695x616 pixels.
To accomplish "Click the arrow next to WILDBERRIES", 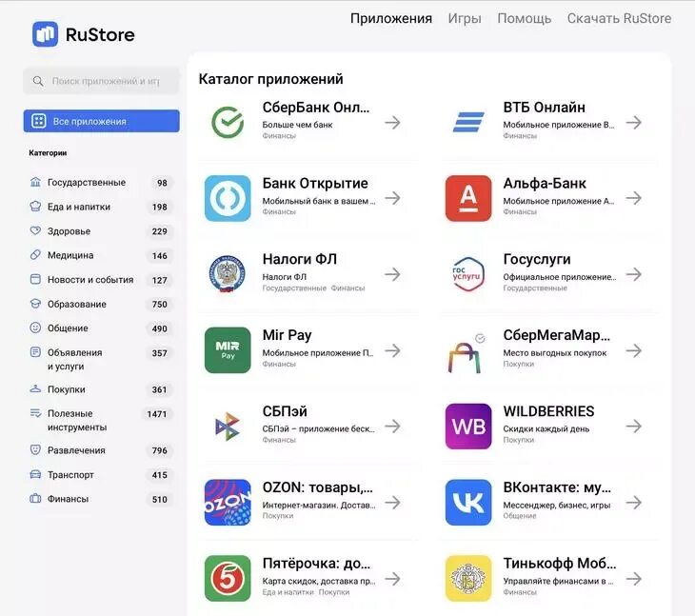I will pos(634,427).
